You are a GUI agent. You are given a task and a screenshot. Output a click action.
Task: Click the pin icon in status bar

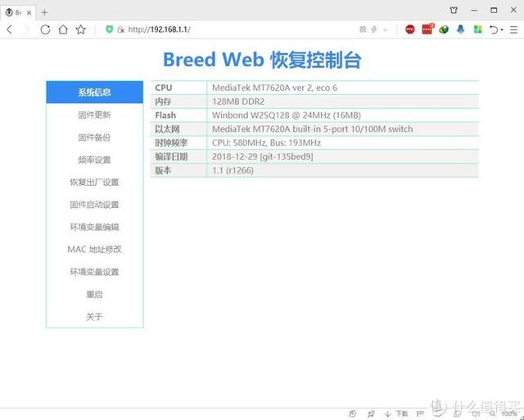tap(371, 414)
